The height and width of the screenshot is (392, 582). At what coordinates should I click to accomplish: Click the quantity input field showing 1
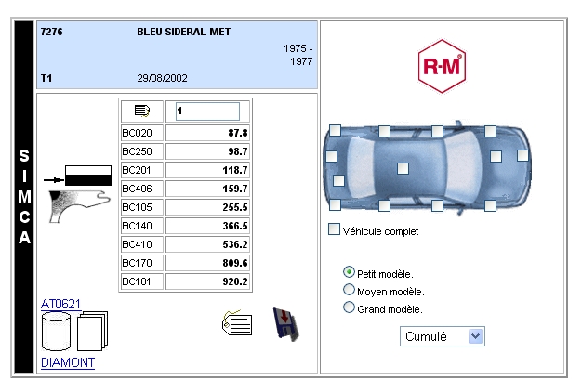(207, 111)
